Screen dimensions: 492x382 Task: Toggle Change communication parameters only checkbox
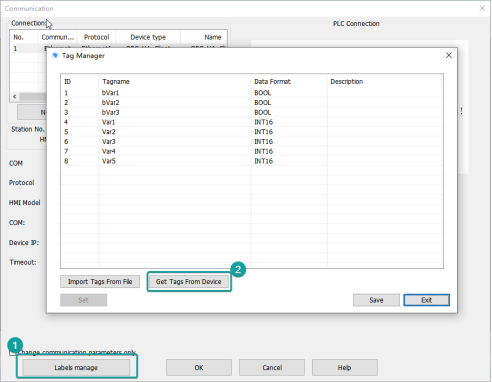(13, 352)
